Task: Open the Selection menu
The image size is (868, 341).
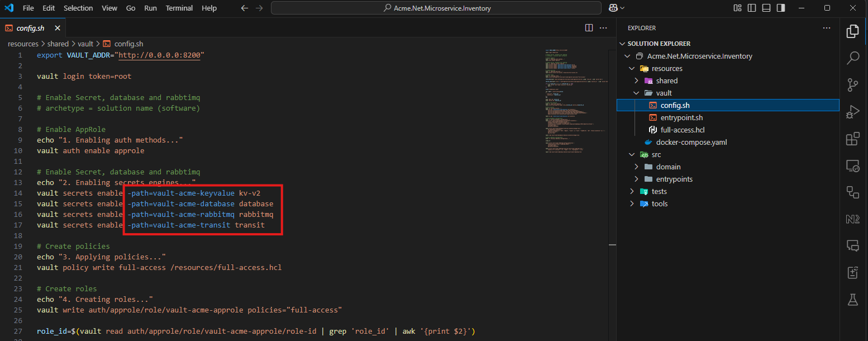Action: click(78, 8)
